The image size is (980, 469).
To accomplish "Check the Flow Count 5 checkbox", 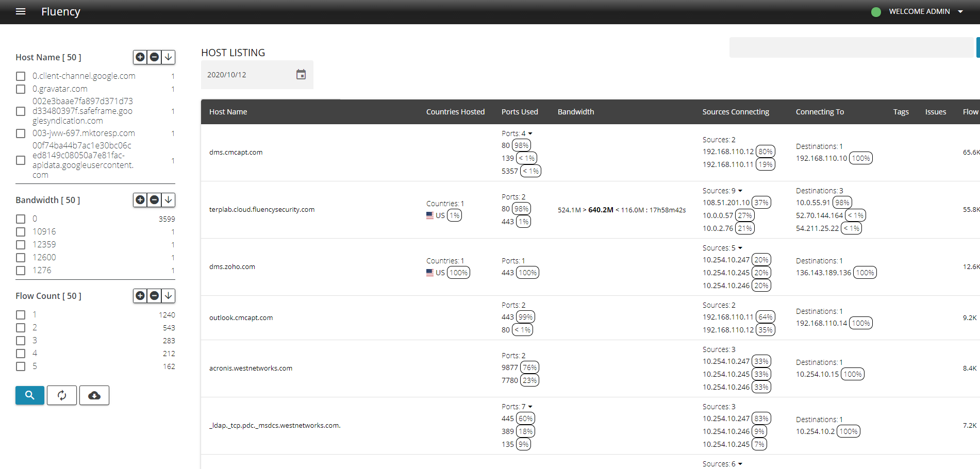I will click(x=21, y=366).
